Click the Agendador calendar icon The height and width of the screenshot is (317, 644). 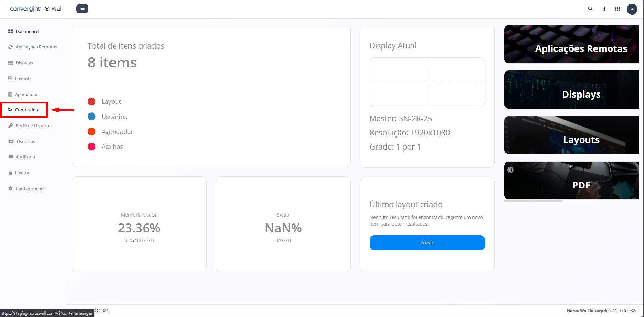click(x=10, y=94)
